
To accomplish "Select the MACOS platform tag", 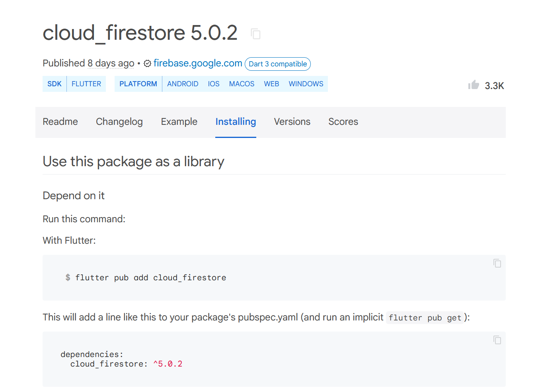I will pyautogui.click(x=242, y=83).
